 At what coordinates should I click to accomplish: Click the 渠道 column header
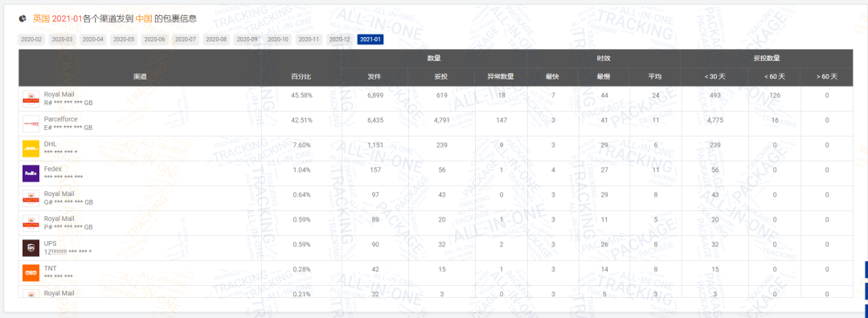140,76
